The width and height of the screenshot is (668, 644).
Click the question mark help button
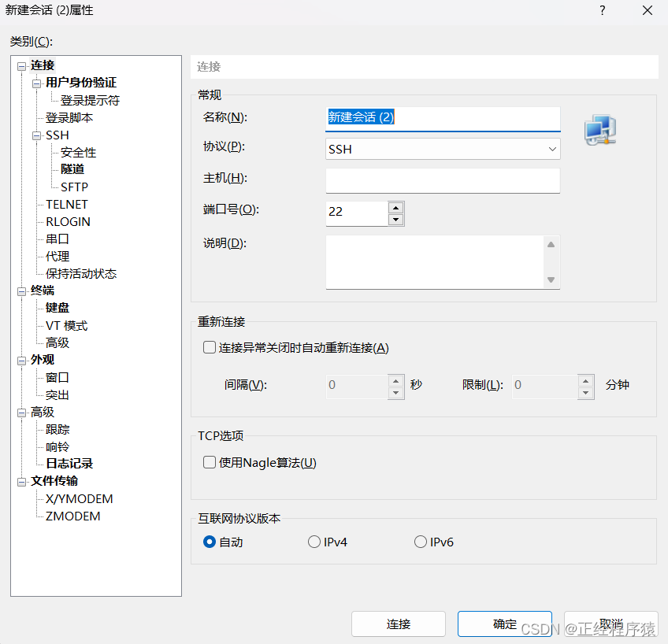click(x=602, y=10)
